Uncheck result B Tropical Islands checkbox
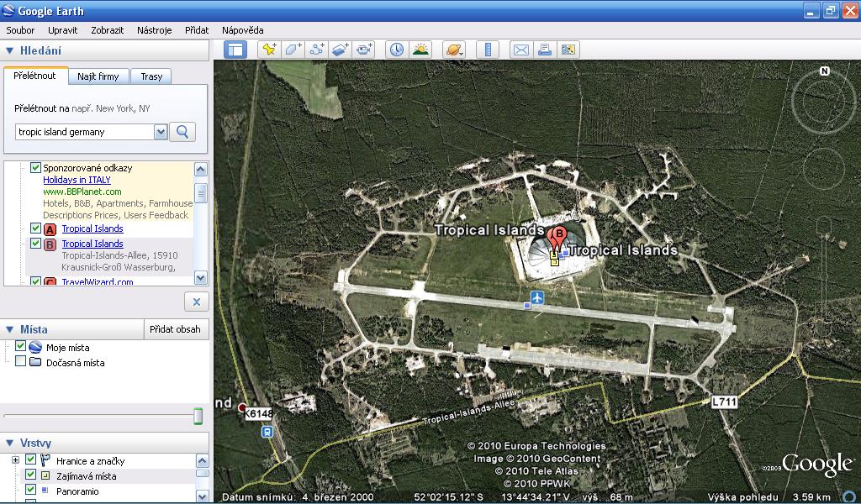Image resolution: width=861 pixels, height=504 pixels. click(35, 243)
